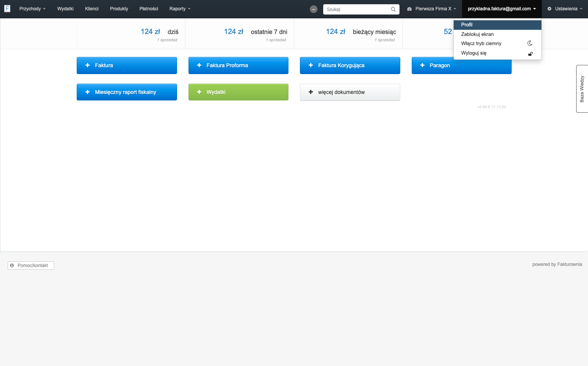
Task: Select Profil from the account menu
Action: pos(498,25)
